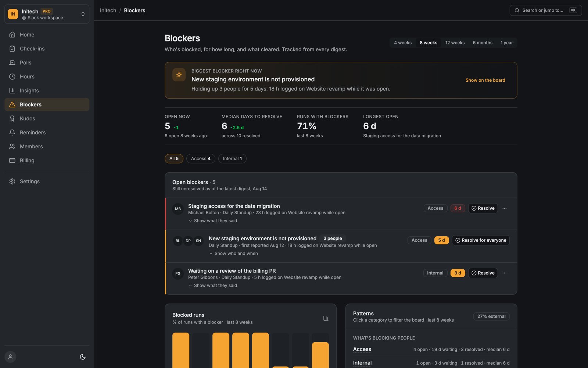Screen dimensions: 588x368
Task: Expand Show who and when
Action: [x=233, y=254]
